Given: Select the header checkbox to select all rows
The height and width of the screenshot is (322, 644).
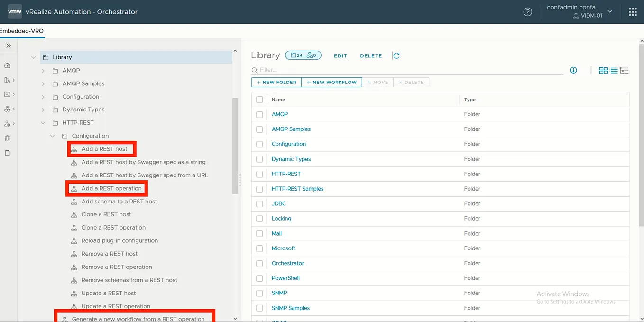Looking at the screenshot, I should point(259,99).
